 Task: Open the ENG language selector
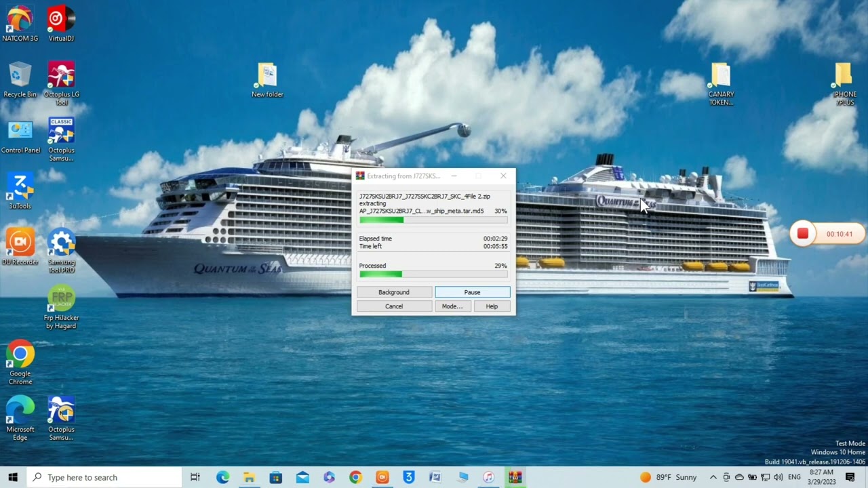(x=794, y=477)
